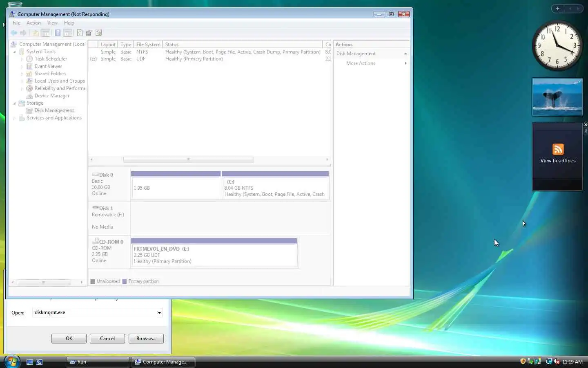Click the Back arrow toolbar icon

tap(14, 33)
